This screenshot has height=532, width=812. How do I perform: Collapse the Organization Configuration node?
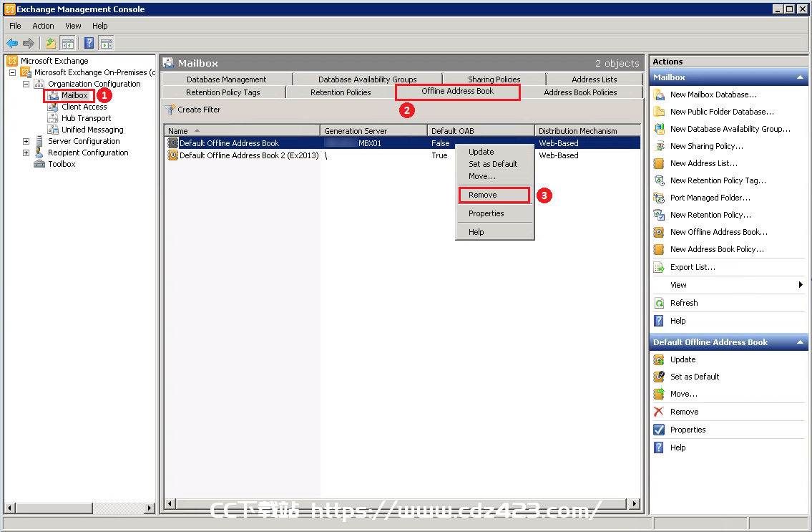[x=26, y=84]
